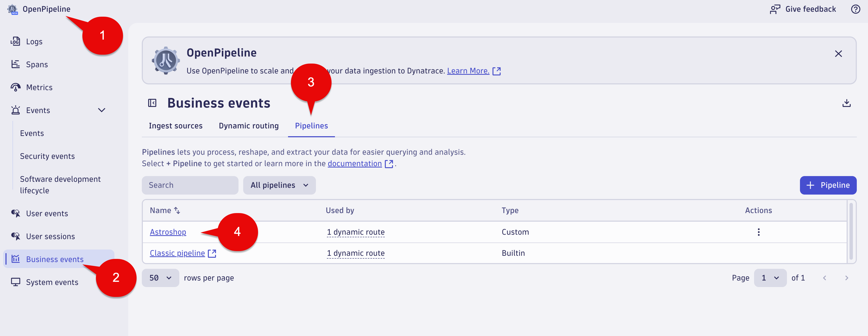Image resolution: width=868 pixels, height=336 pixels.
Task: Switch to Ingest sources tab
Action: pyautogui.click(x=175, y=126)
